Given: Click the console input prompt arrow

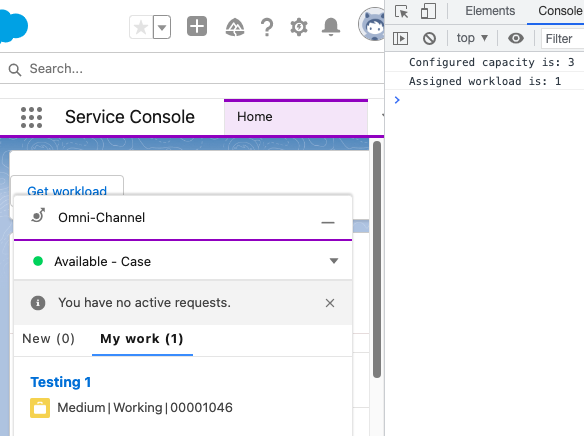Looking at the screenshot, I should (x=397, y=100).
